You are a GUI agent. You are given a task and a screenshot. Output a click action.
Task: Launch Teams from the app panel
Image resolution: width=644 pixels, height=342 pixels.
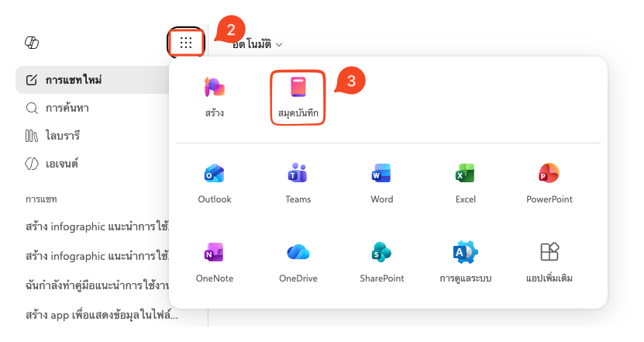[298, 183]
